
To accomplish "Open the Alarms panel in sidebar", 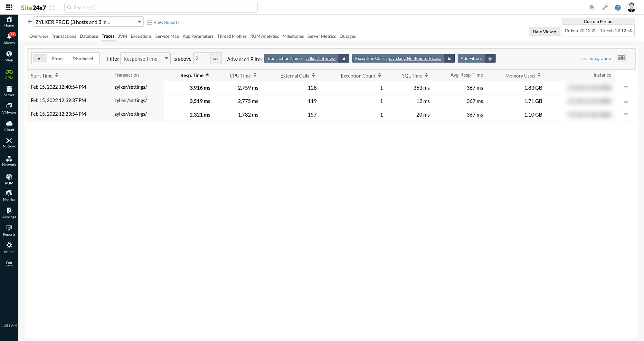I will (x=9, y=38).
